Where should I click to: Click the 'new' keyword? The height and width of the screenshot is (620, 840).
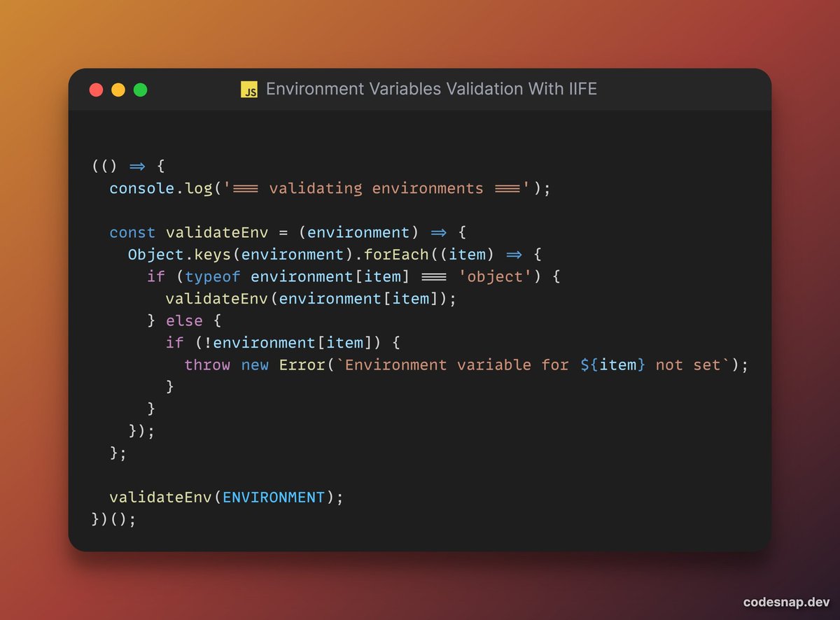click(255, 365)
